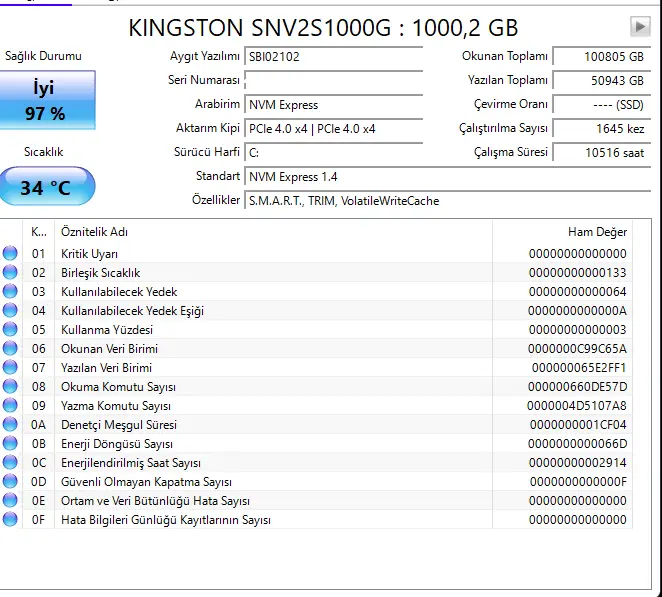
Task: Select Ortam ve Veri Bütünlüğü Hata Sayısı
Action: tap(155, 501)
